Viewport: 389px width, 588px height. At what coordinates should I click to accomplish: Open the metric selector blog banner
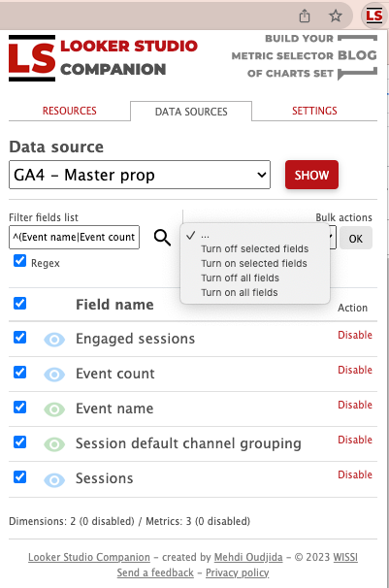pos(305,56)
